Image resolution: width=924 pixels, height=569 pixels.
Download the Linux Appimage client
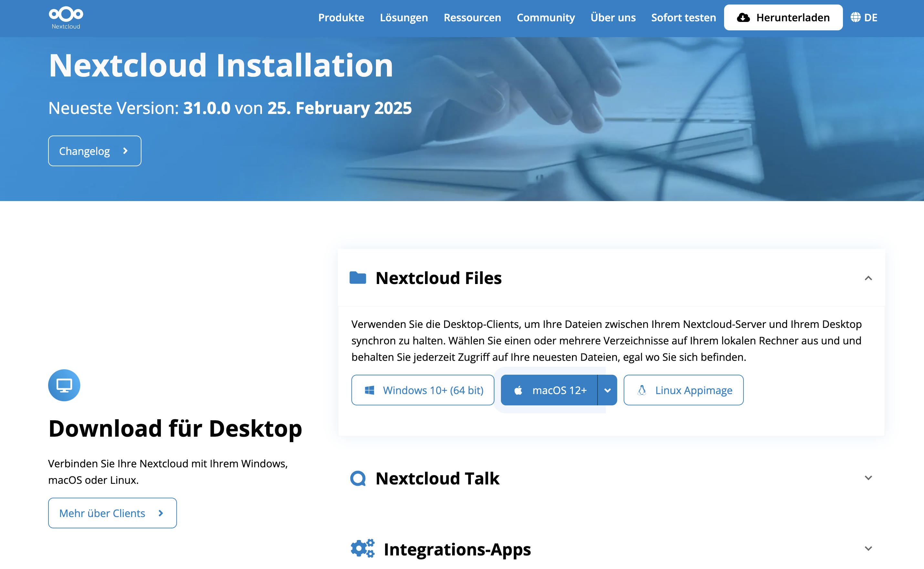pos(683,390)
